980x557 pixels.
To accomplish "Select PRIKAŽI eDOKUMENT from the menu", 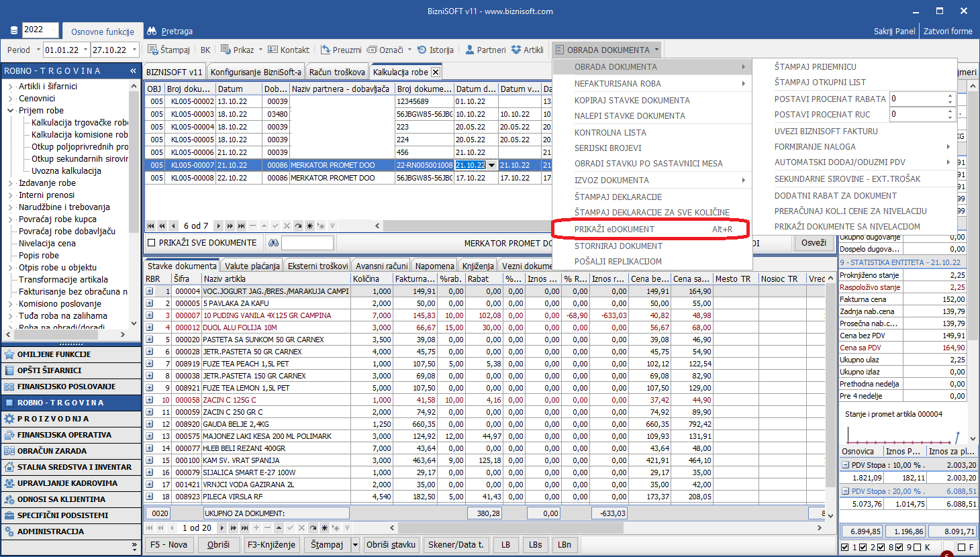I will point(614,230).
